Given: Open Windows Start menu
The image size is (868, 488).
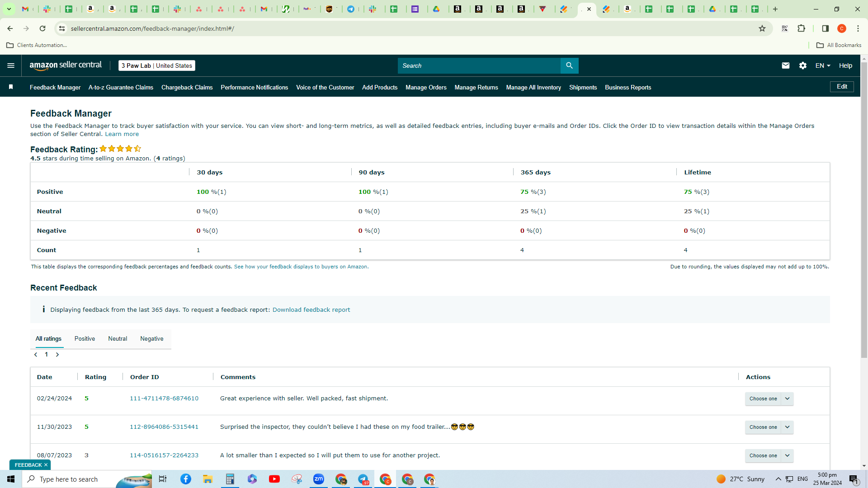Looking at the screenshot, I should pos(11,479).
